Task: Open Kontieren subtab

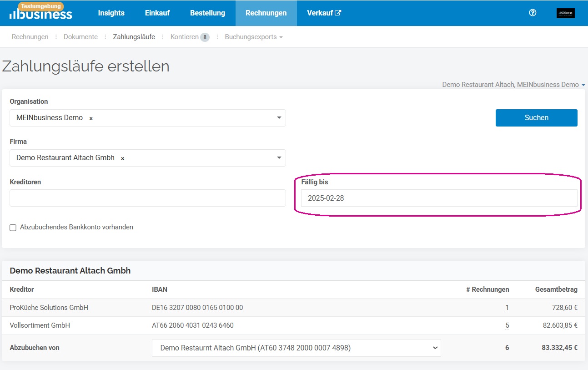Action: click(x=185, y=37)
